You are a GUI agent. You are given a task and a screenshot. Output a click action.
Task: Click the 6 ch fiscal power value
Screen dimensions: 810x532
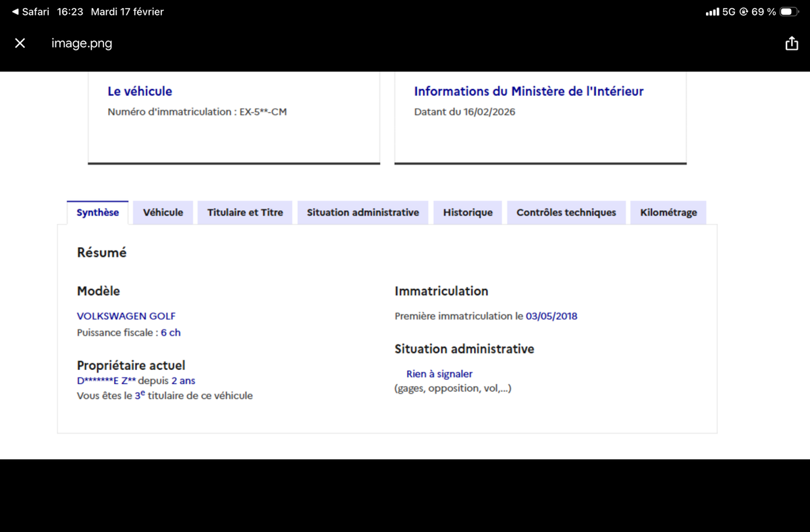171,333
